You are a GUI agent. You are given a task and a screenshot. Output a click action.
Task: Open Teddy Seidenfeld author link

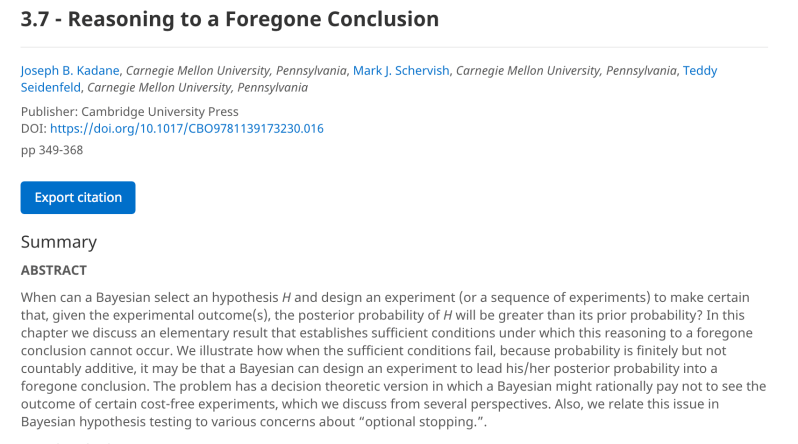coord(699,71)
